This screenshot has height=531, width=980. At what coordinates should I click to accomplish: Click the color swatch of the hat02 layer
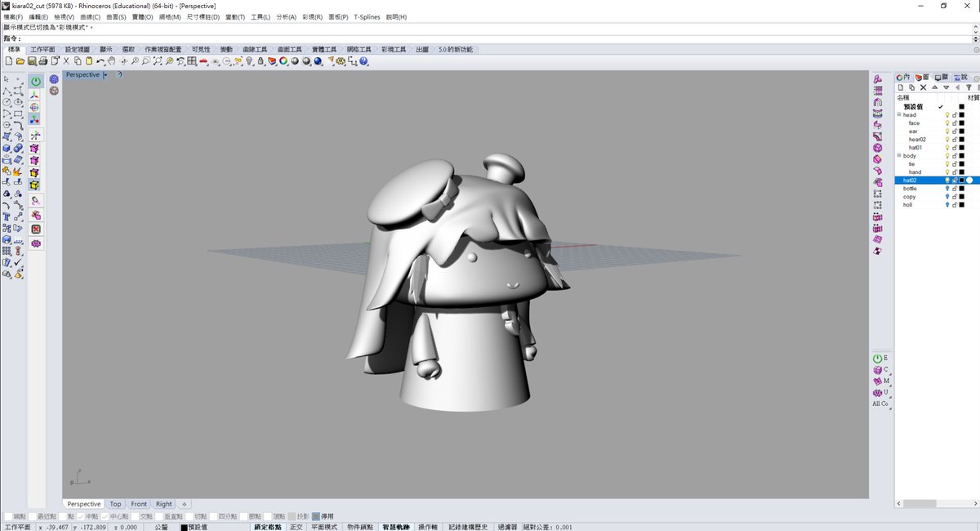pos(962,181)
